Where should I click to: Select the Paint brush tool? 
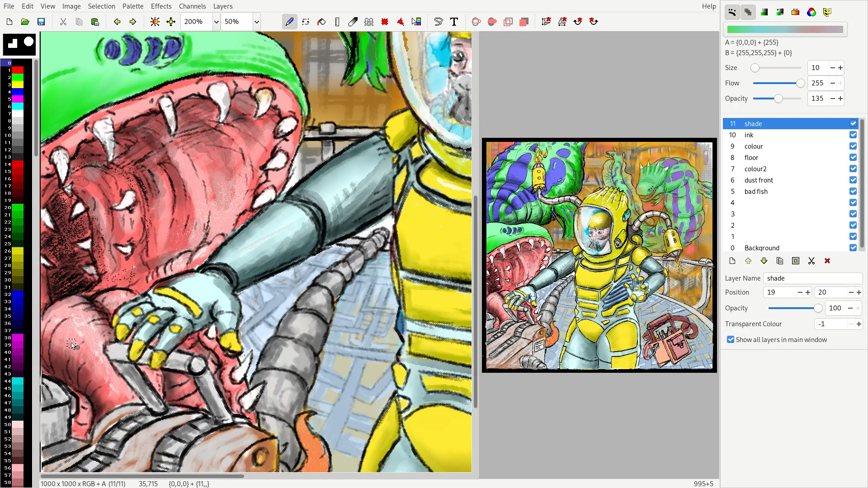coord(289,22)
